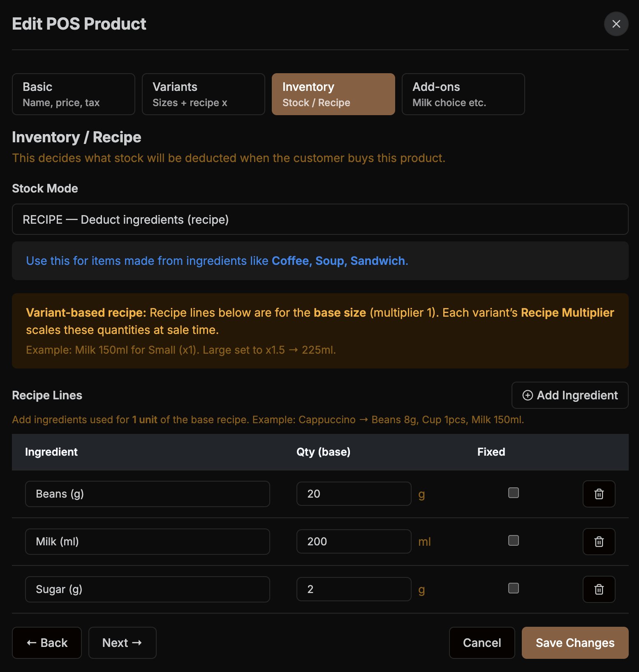Go to the Add-ons tab
The height and width of the screenshot is (672, 639).
pos(463,94)
